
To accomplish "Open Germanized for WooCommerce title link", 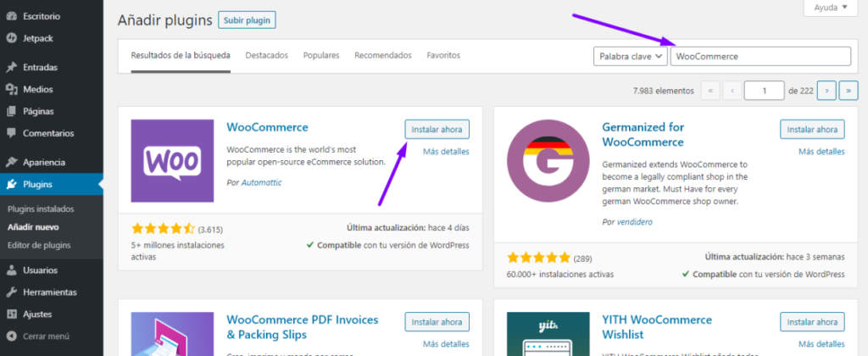I will coord(643,135).
